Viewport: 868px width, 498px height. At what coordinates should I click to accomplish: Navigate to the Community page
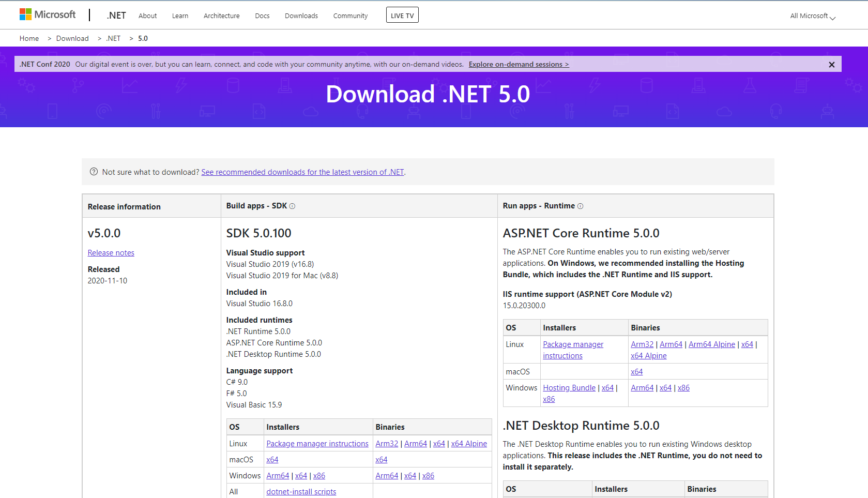tap(350, 16)
